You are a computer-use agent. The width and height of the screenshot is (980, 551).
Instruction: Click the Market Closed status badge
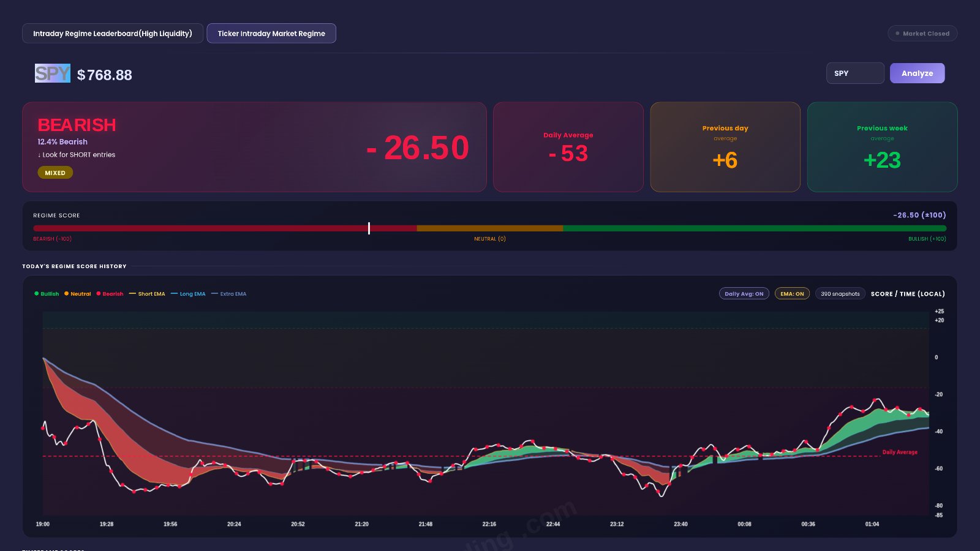click(x=922, y=34)
